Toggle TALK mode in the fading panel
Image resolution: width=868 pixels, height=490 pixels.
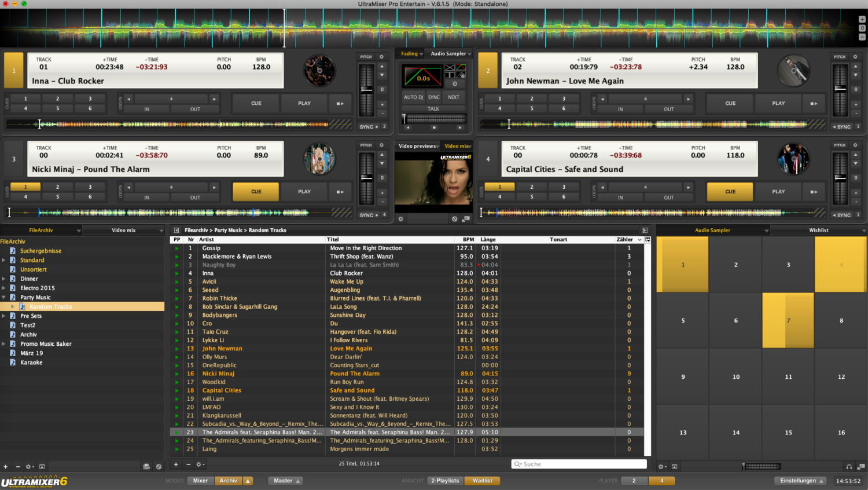[433, 108]
